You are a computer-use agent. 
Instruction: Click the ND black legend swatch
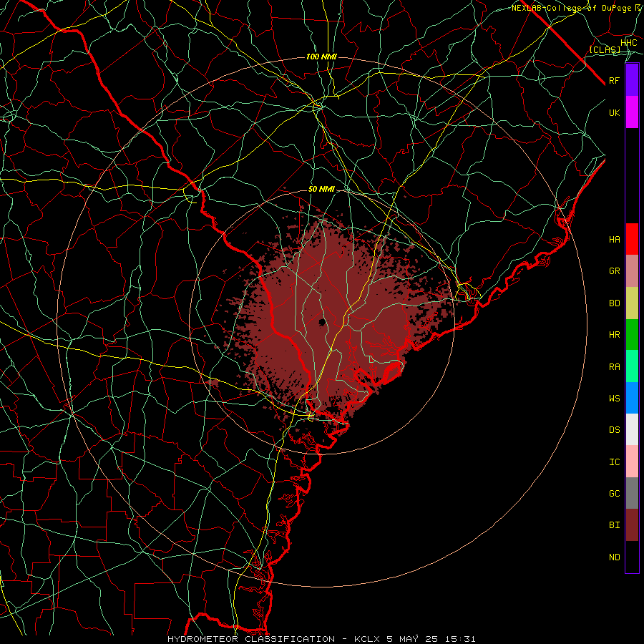point(632,557)
